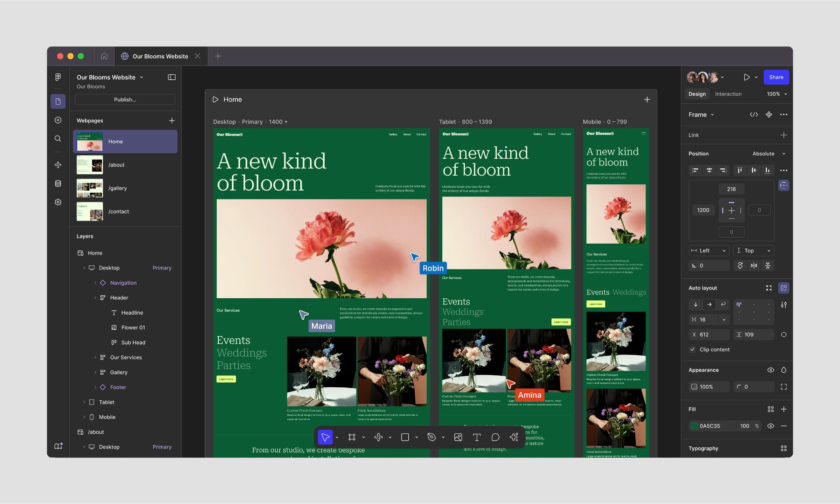Toggle Fill visibility eye icon
Image resolution: width=840 pixels, height=504 pixels.
(x=770, y=426)
